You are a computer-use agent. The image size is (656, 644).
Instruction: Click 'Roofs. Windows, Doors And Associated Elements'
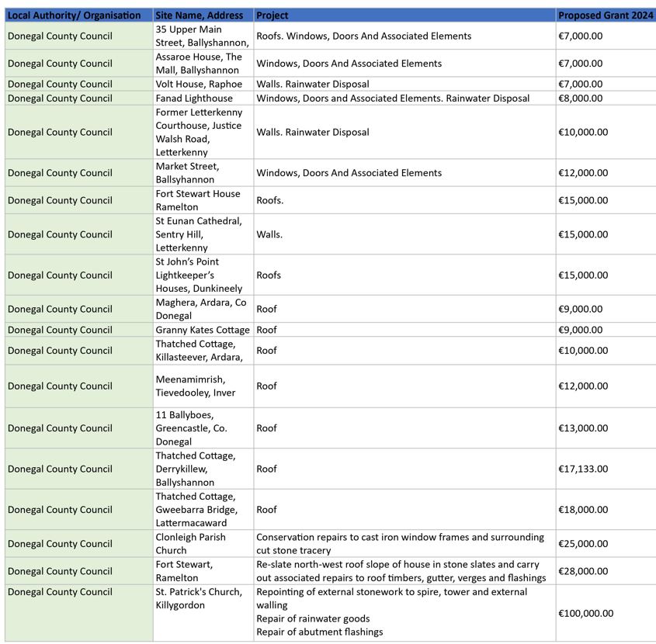coord(363,36)
